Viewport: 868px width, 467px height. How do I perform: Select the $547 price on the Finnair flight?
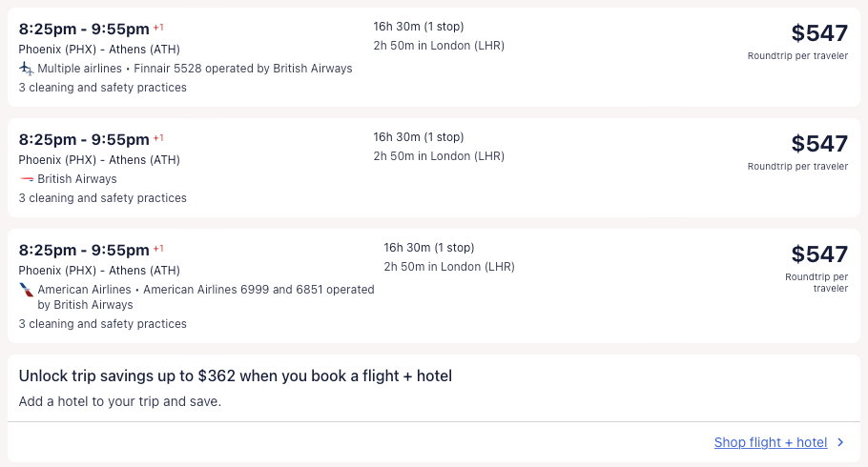(x=818, y=33)
